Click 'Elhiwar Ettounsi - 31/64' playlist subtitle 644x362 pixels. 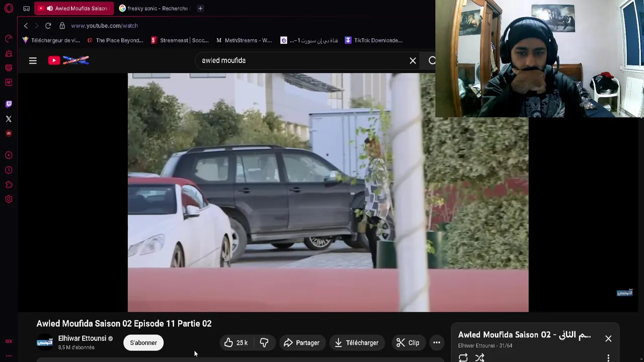coord(485,345)
